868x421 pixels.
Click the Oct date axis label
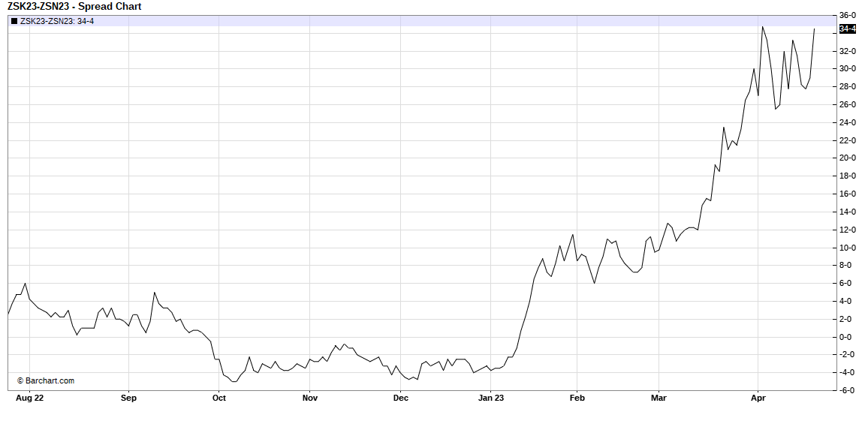click(x=219, y=398)
